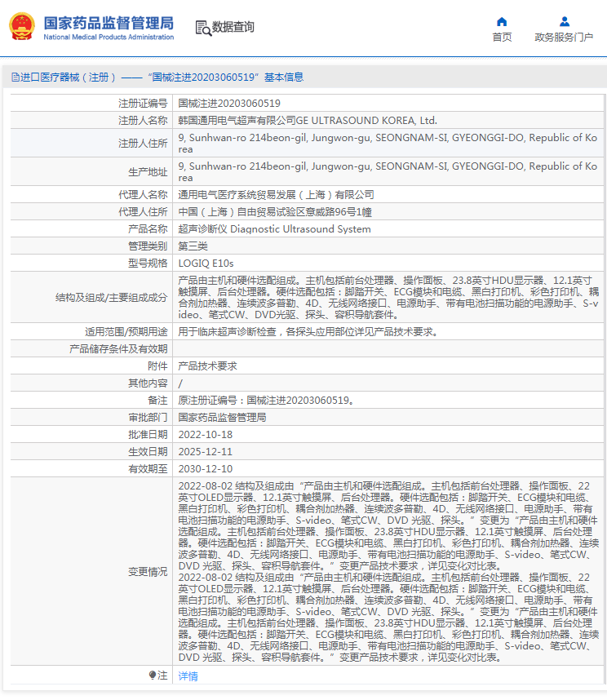
Task: Click the model value LOGIQ E10s
Action: click(x=206, y=264)
